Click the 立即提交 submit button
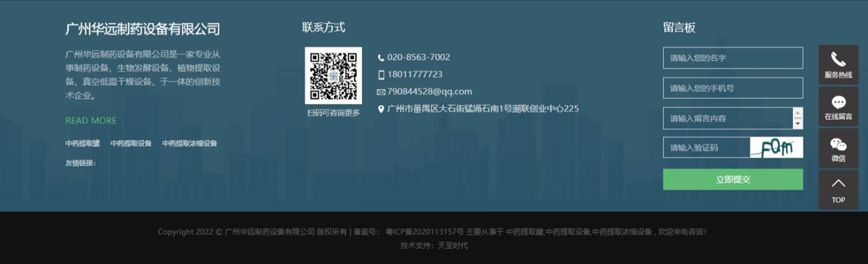868x264 pixels. click(733, 179)
